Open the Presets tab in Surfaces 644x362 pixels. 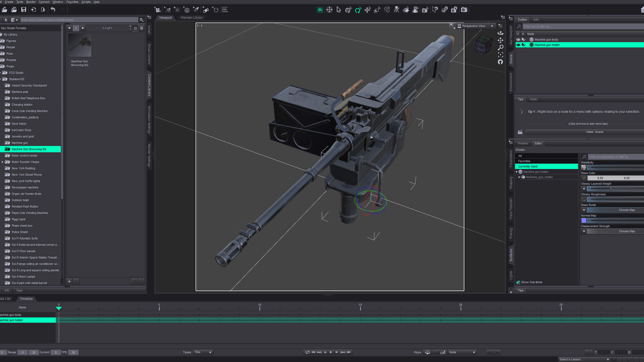523,143
